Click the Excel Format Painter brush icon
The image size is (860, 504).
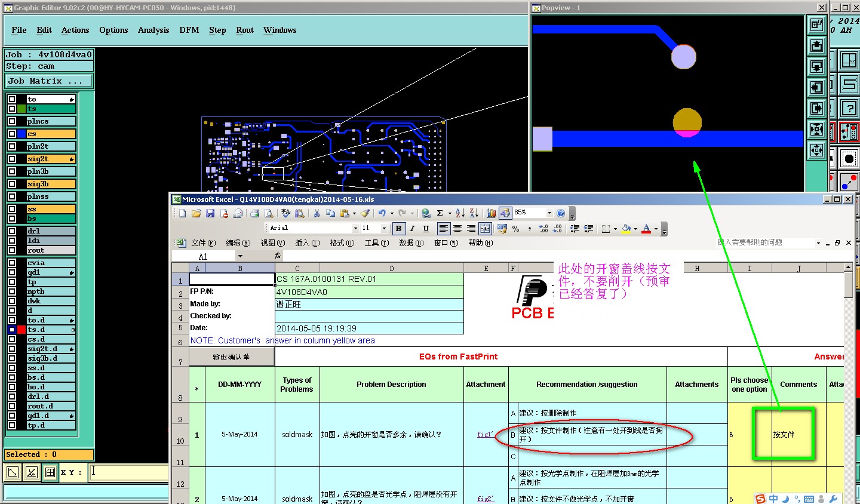(x=364, y=213)
